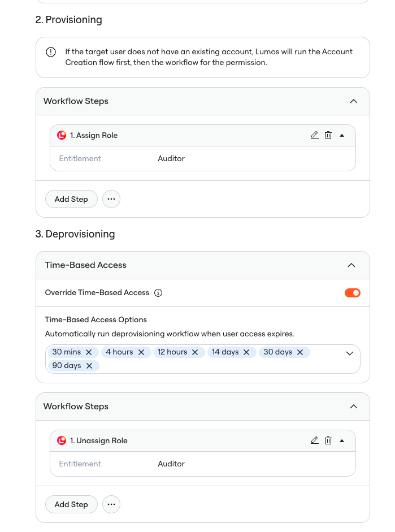The height and width of the screenshot is (532, 395).
Task: Click the 30 mins tag label
Action: pyautogui.click(x=67, y=352)
